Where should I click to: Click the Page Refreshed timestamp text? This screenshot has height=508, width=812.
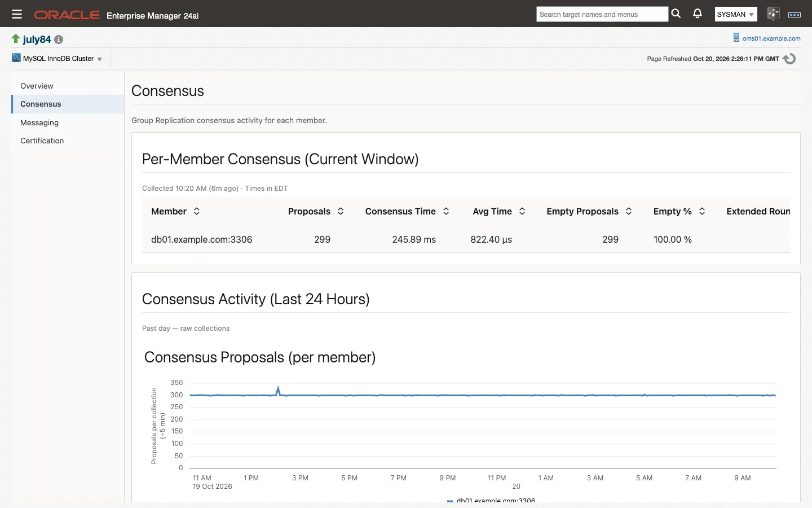[713, 59]
